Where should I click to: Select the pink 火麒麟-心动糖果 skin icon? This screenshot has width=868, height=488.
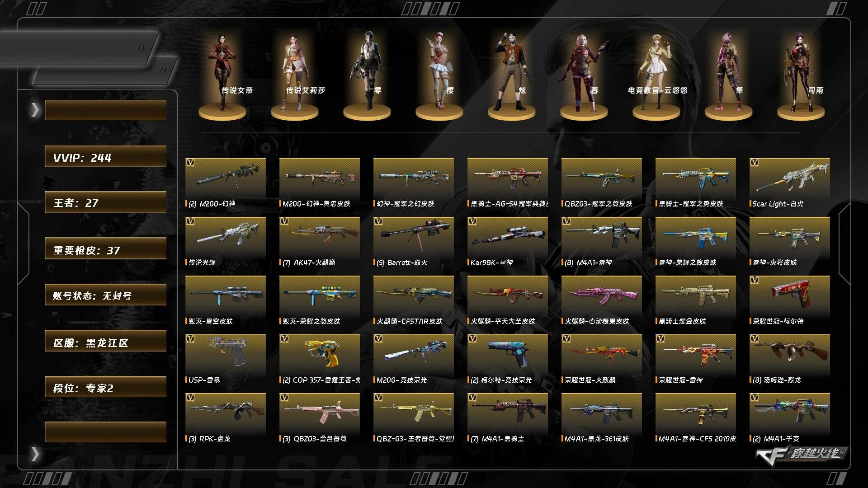(601, 296)
